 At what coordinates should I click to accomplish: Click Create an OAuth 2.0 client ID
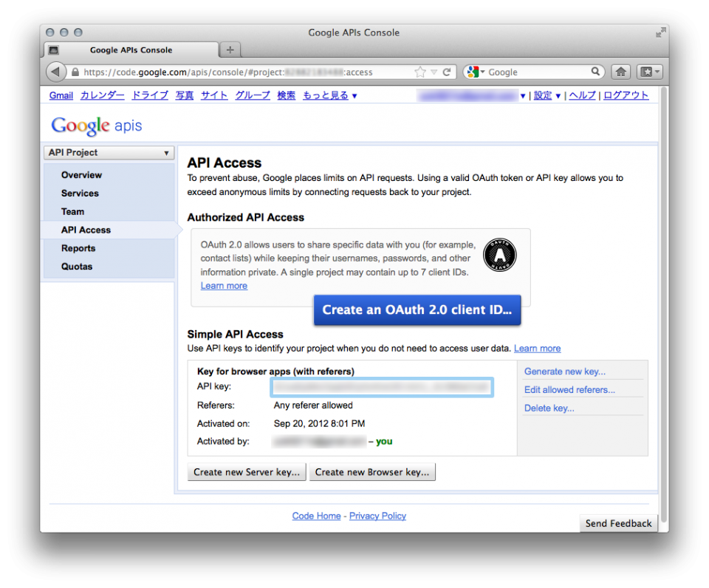(x=417, y=310)
